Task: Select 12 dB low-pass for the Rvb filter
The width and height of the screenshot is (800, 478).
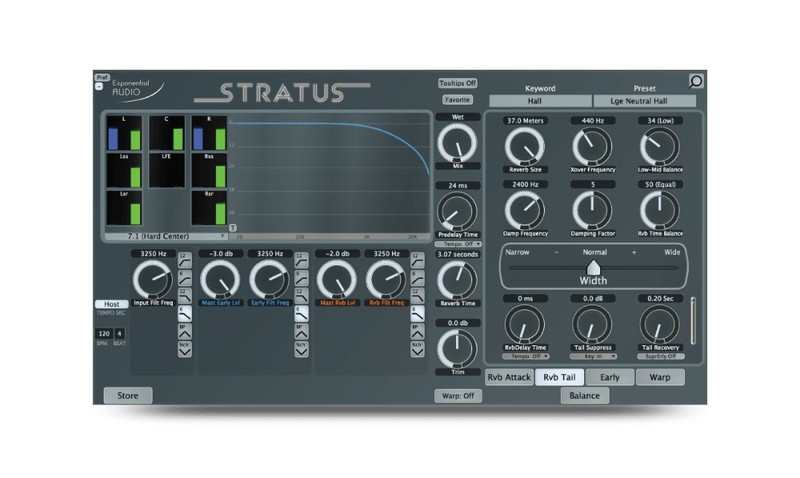Action: (417, 295)
